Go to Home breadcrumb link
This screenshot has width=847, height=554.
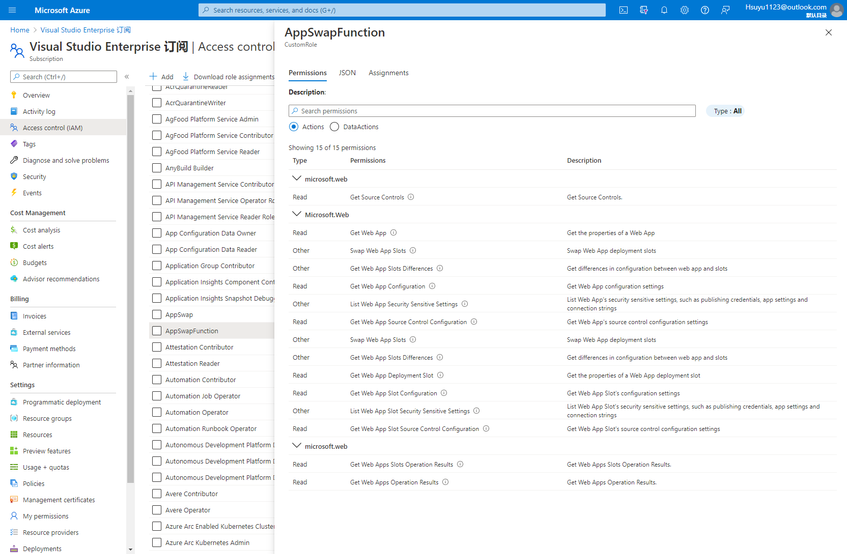tap(19, 30)
